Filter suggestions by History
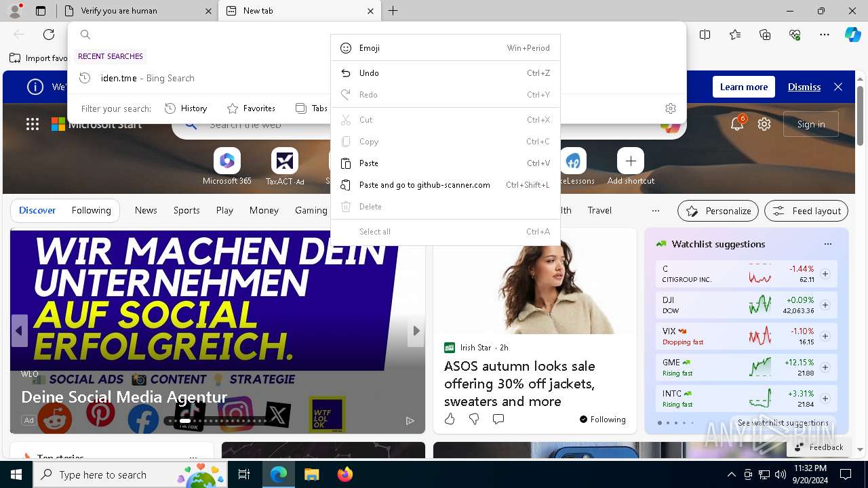The height and width of the screenshot is (488, 868). point(186,108)
